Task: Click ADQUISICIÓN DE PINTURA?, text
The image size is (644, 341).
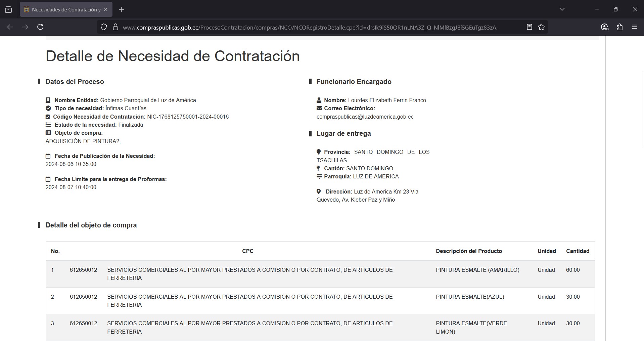Action: 83,141
